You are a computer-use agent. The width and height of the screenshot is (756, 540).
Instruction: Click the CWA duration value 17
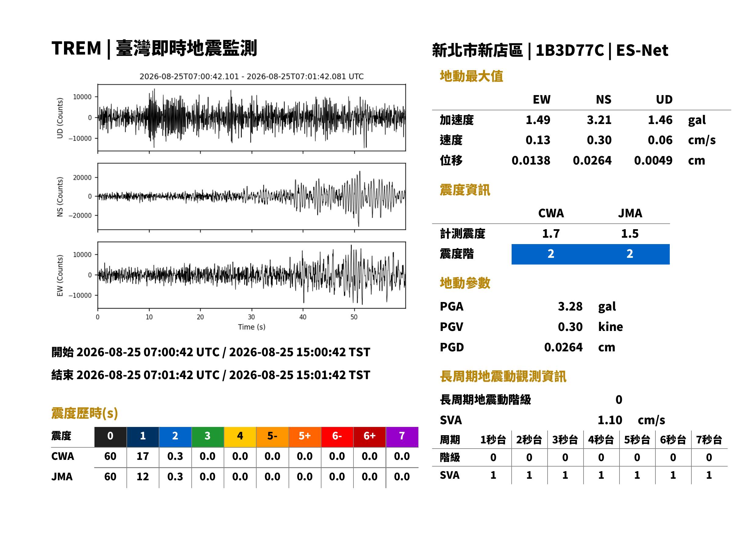click(x=143, y=457)
